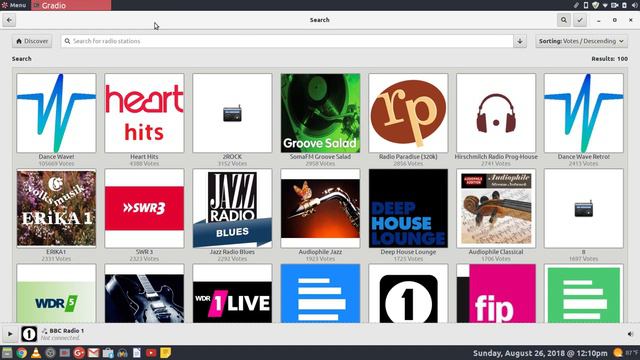Screen dimensions: 640x360
Task: Open the document viewer taskbar icon
Action: (x=137, y=353)
